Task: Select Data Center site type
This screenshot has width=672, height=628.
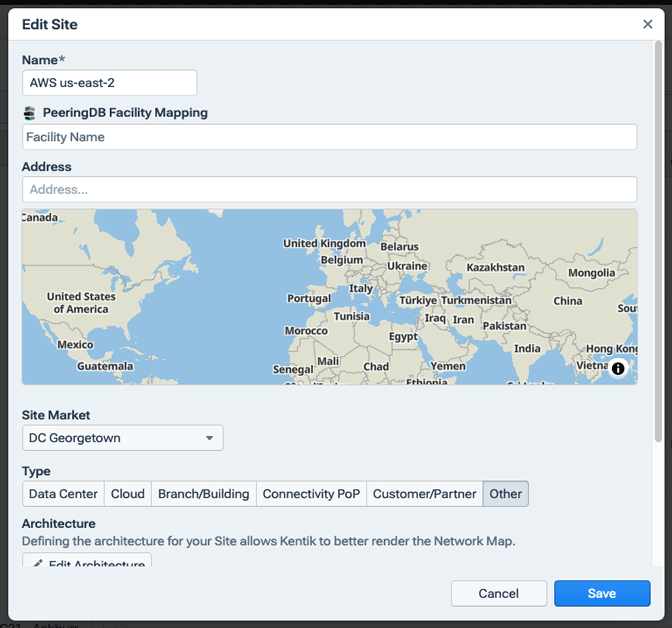Action: [x=63, y=494]
